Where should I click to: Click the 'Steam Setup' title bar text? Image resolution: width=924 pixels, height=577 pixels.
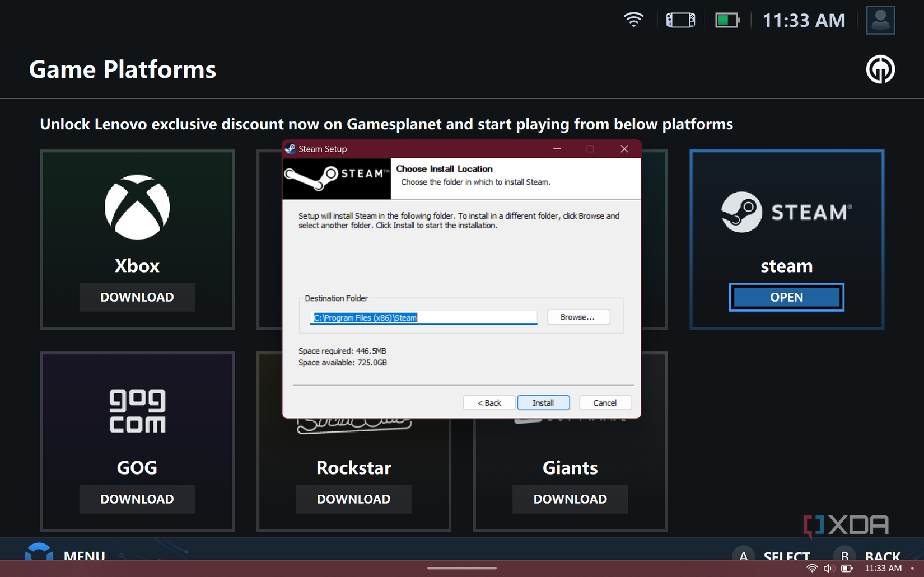pyautogui.click(x=323, y=149)
